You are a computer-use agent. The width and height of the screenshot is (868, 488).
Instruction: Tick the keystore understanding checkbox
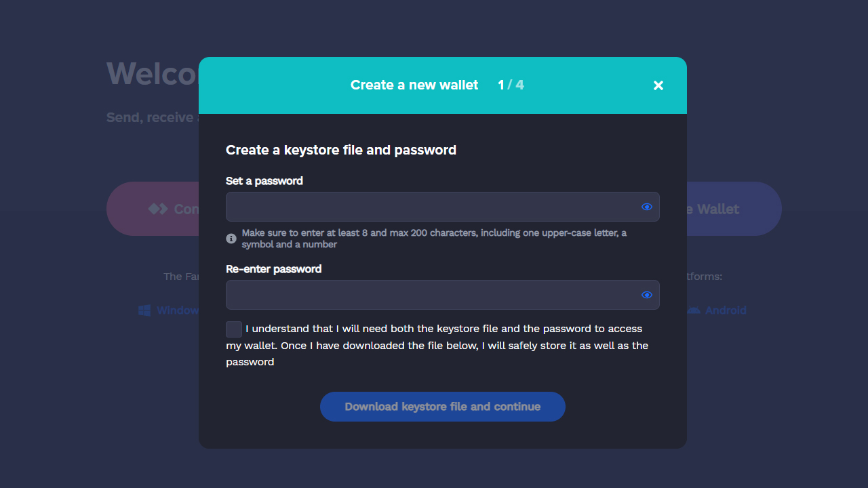tap(234, 329)
